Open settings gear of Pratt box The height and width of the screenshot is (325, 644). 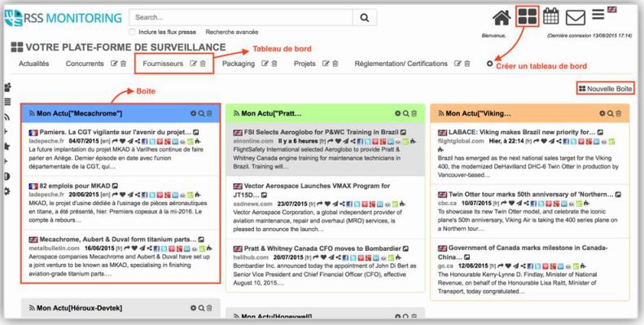click(397, 113)
